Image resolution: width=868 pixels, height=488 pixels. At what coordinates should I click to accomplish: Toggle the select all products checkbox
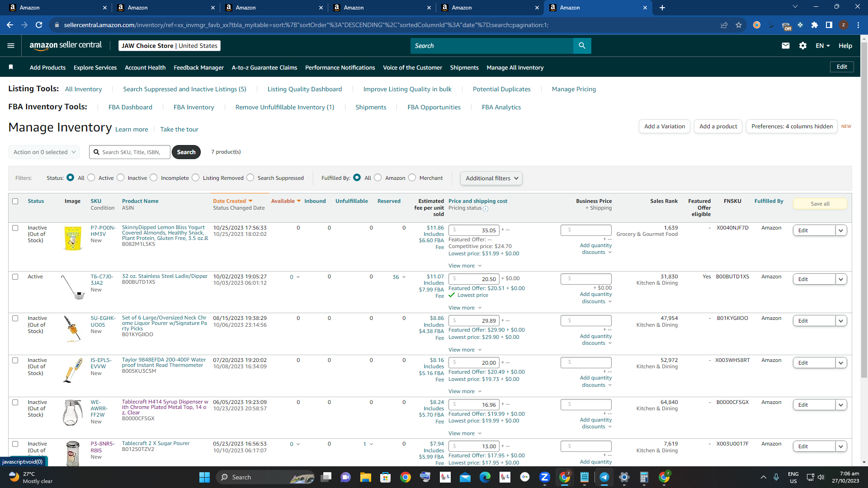pos(15,201)
